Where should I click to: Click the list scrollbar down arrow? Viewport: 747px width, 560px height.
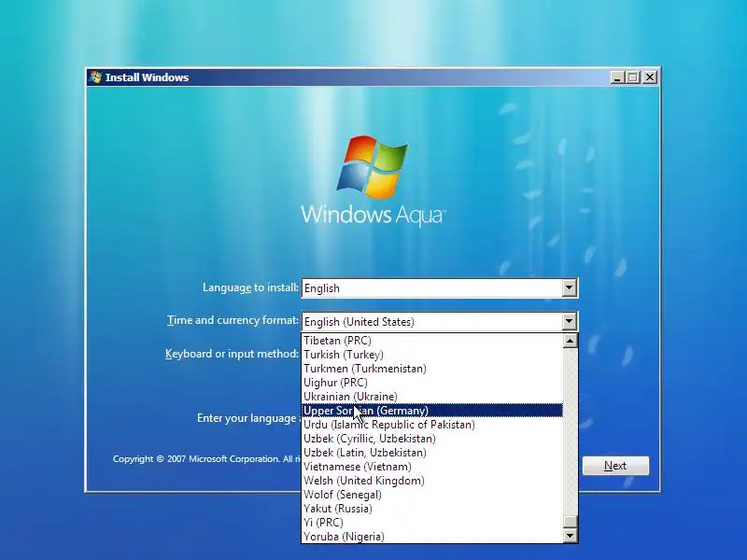pos(570,536)
